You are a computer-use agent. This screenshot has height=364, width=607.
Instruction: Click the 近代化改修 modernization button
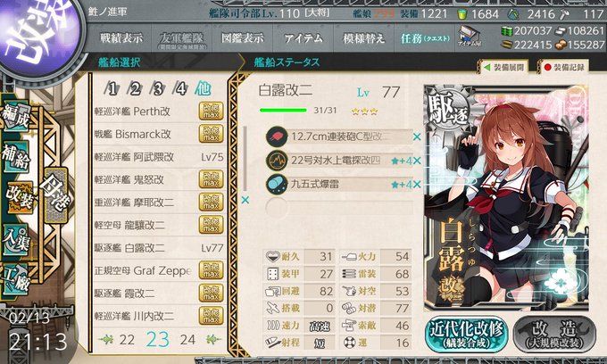(x=467, y=335)
